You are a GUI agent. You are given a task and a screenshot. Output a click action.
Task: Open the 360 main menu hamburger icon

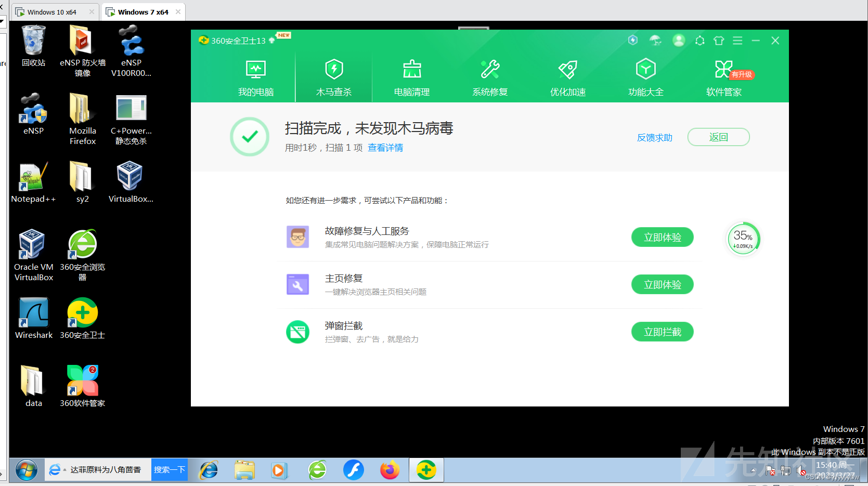coord(737,41)
